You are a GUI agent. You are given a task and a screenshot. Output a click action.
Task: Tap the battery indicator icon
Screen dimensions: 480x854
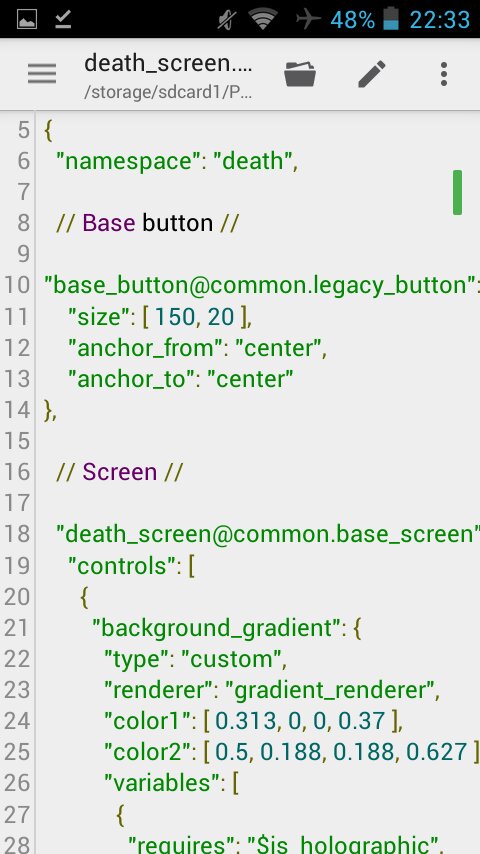[x=391, y=19]
